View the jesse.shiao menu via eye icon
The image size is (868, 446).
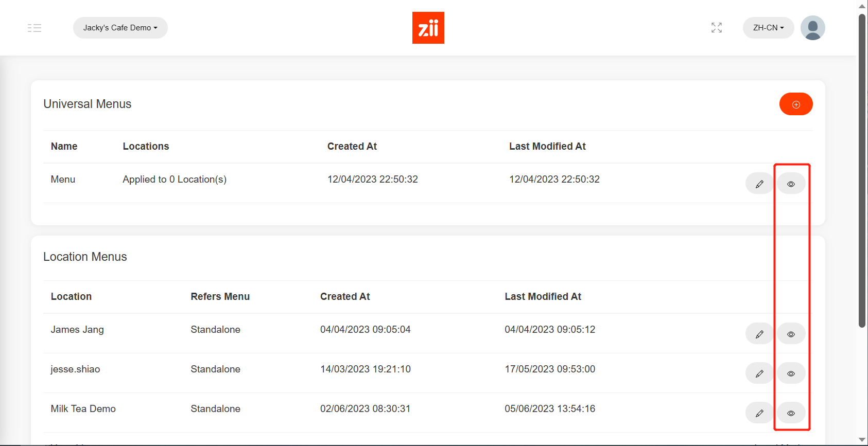point(791,374)
